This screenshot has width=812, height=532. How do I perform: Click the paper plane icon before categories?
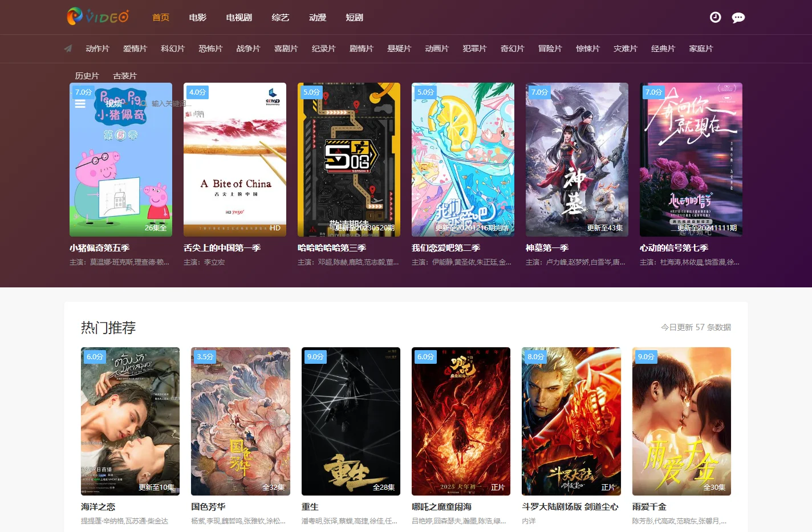pos(68,48)
